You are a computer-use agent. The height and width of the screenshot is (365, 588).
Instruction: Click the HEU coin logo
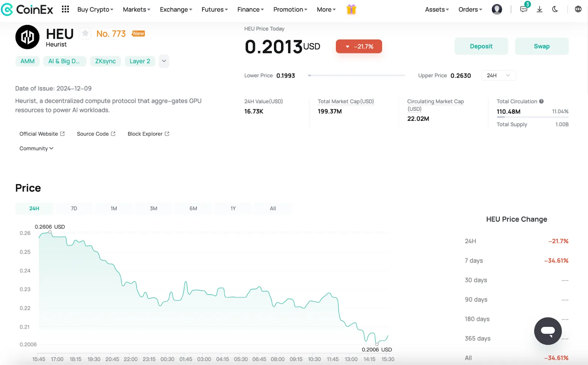[x=27, y=37]
